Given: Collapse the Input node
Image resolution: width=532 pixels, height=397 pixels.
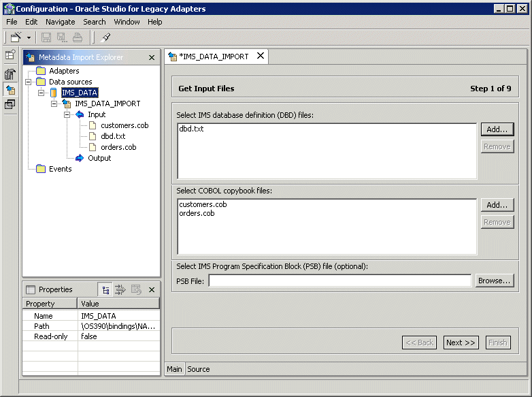Looking at the screenshot, I should coord(67,114).
